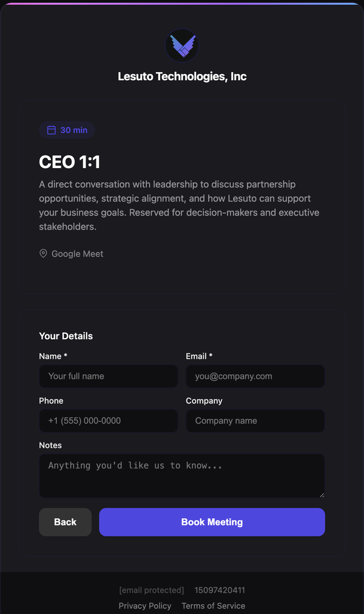Focus the Notes text area
The height and width of the screenshot is (614, 364).
point(181,476)
